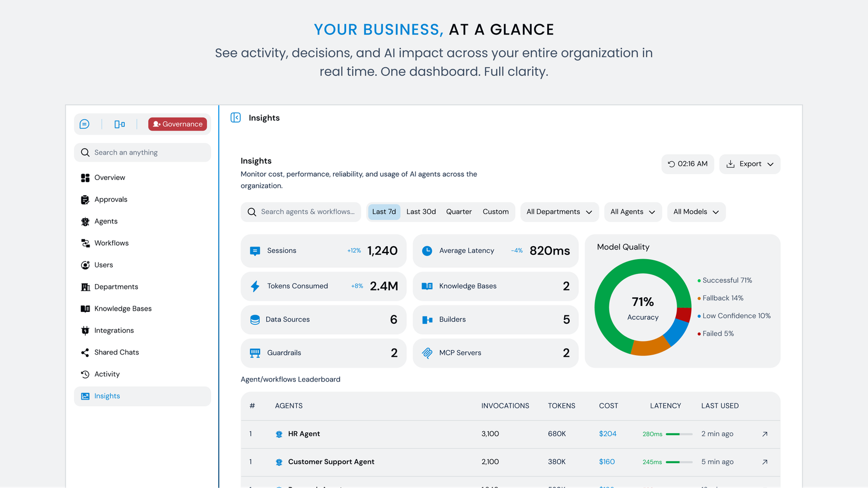Go to Knowledge Bases in sidebar
The height and width of the screenshot is (488, 868).
[x=123, y=309]
